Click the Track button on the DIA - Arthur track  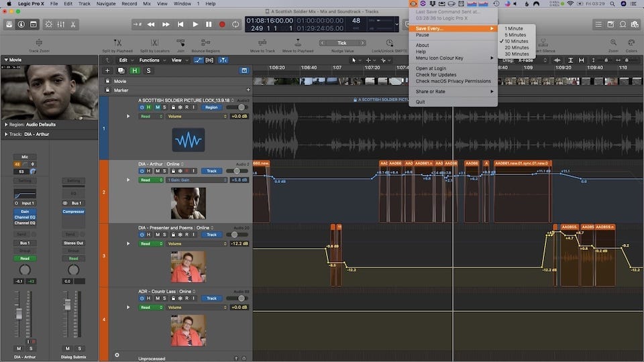pos(211,171)
